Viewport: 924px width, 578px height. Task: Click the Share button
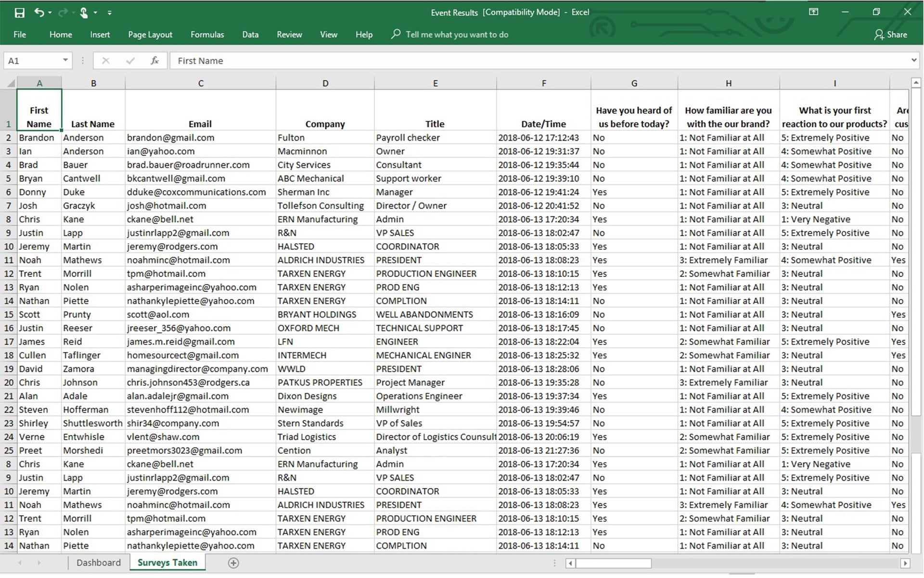pos(891,35)
